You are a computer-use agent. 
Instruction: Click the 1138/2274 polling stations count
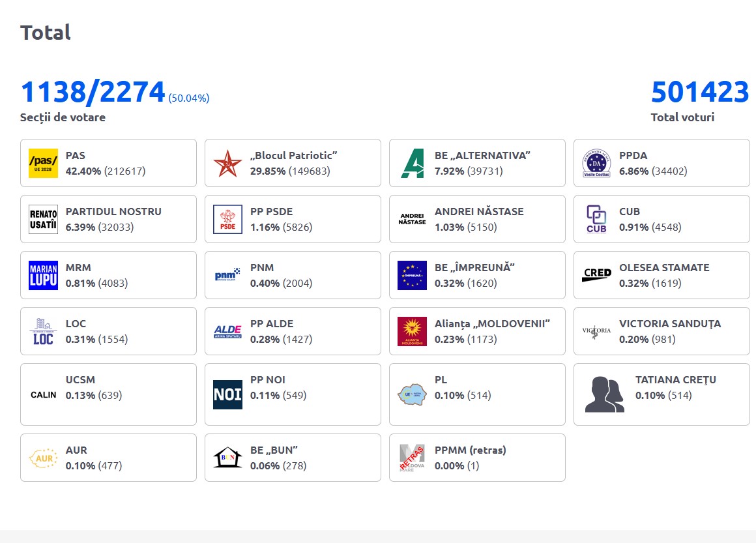[x=93, y=92]
